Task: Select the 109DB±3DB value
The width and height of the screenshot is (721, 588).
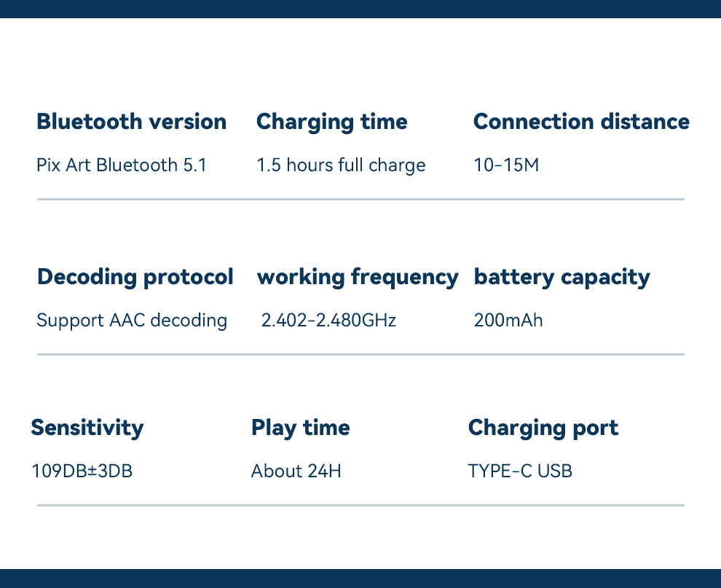Action: pos(82,471)
